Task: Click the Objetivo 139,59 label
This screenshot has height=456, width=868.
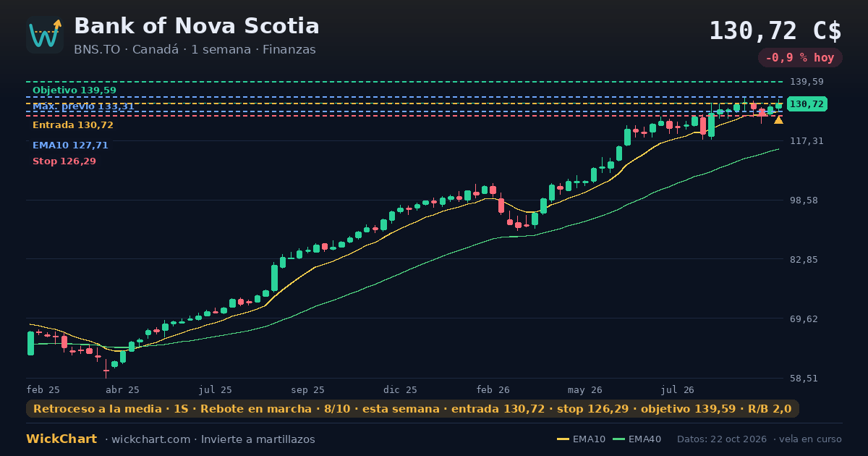Action: pyautogui.click(x=75, y=90)
